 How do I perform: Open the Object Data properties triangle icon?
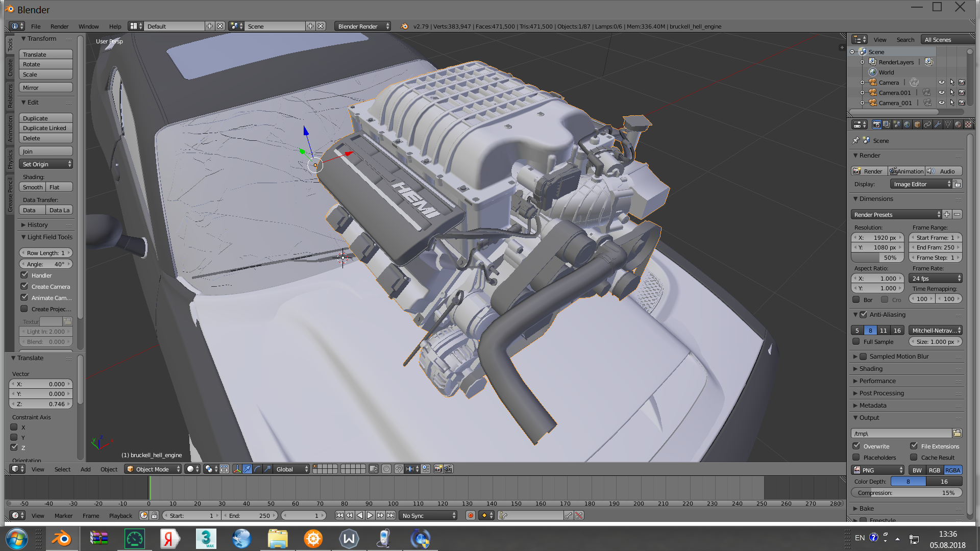tap(948, 124)
